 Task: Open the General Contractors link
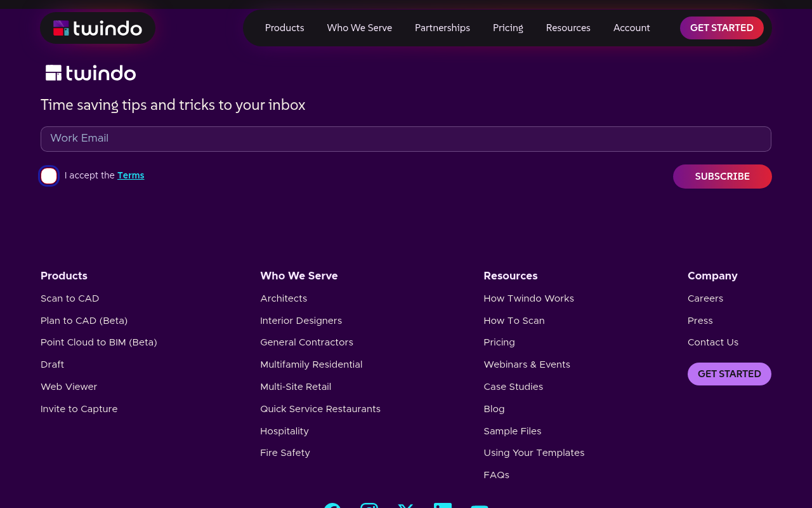[307, 342]
